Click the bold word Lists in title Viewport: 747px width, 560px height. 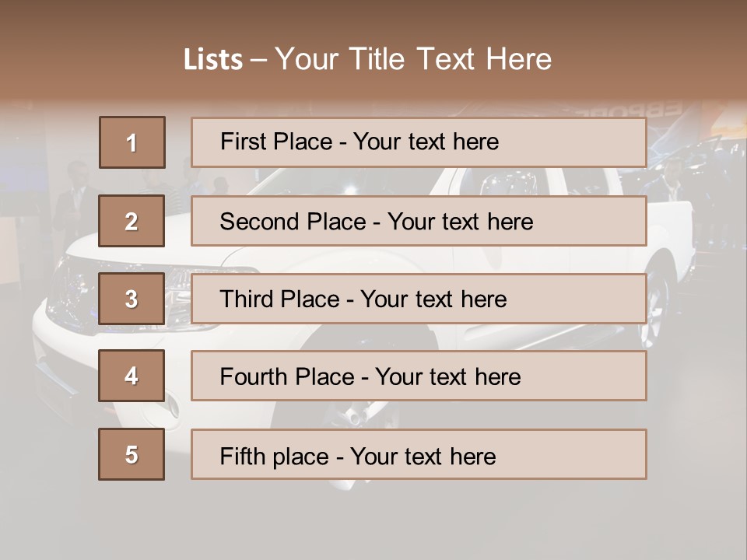(x=212, y=60)
